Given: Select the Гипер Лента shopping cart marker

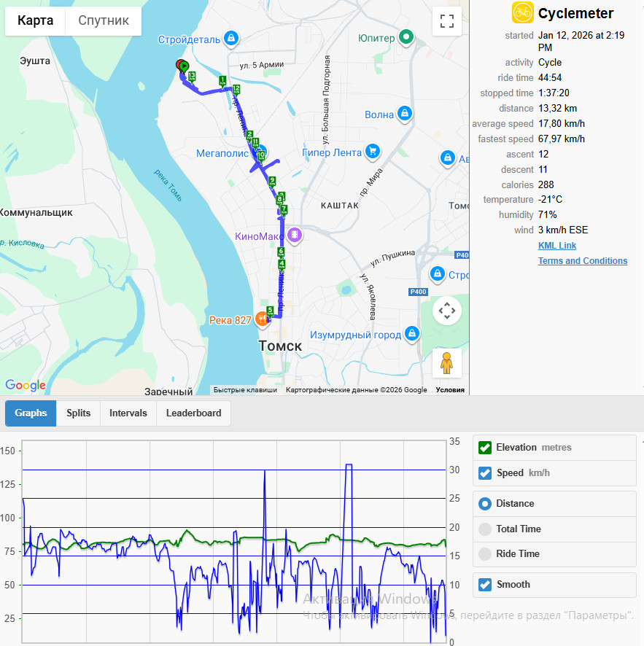Looking at the screenshot, I should pos(373,152).
